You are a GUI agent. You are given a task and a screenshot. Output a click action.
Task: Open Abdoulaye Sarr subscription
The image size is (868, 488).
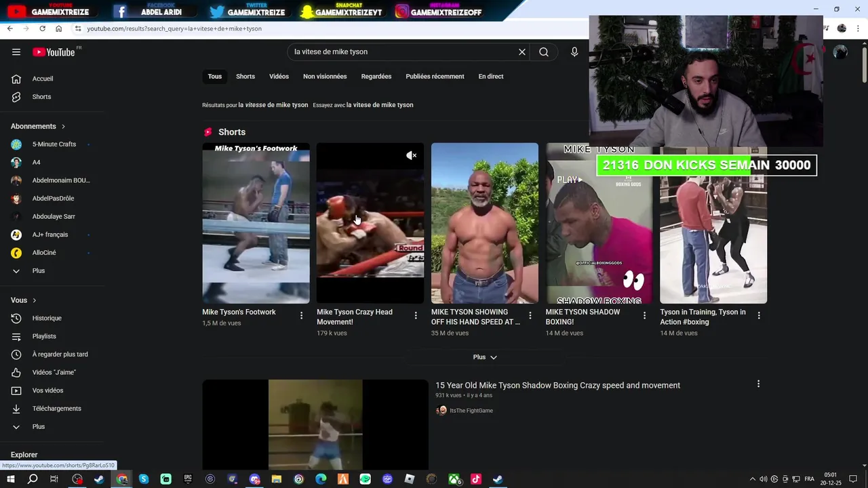point(52,217)
